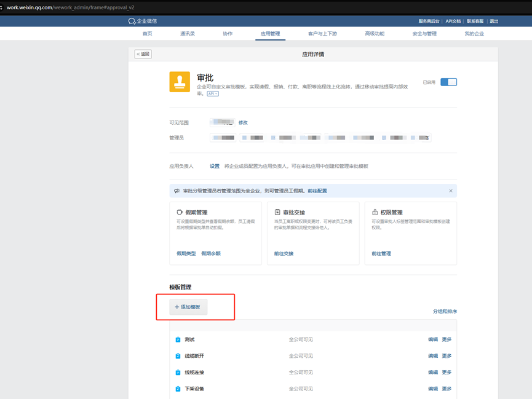Go back using the 返回 button
Image resolution: width=532 pixels, height=399 pixels.
coord(143,54)
